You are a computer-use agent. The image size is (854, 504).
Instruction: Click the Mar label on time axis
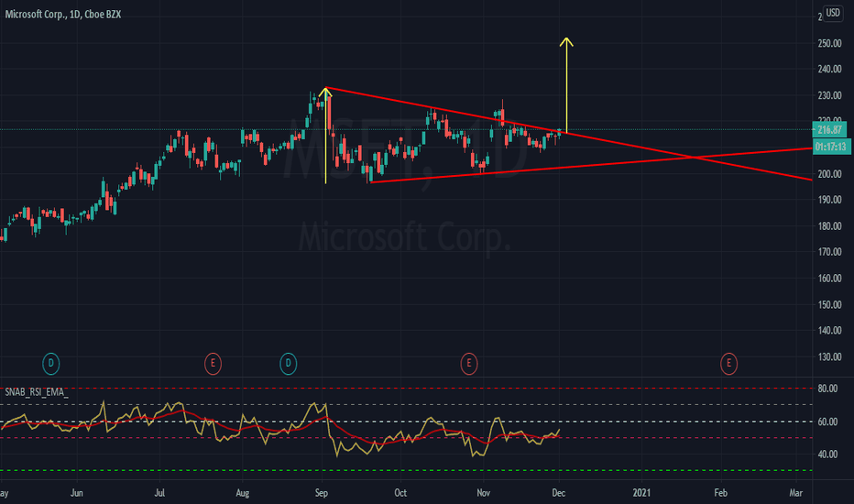coord(795,493)
